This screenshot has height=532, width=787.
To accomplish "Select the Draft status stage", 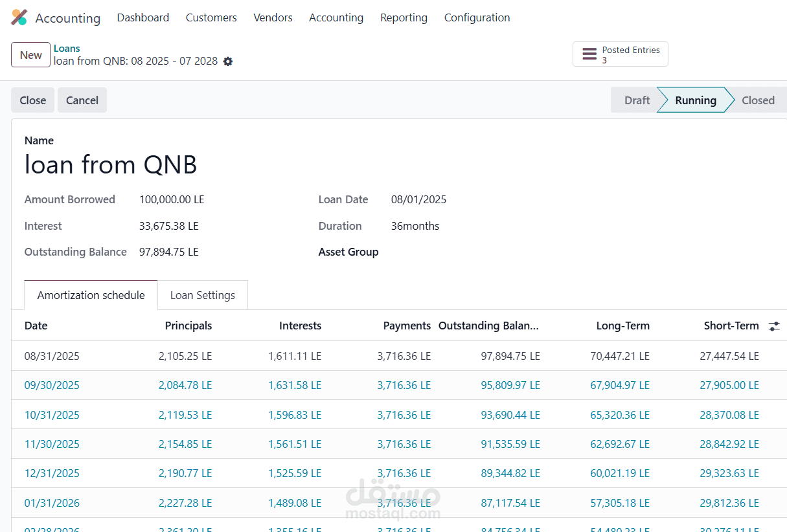I will pos(637,100).
